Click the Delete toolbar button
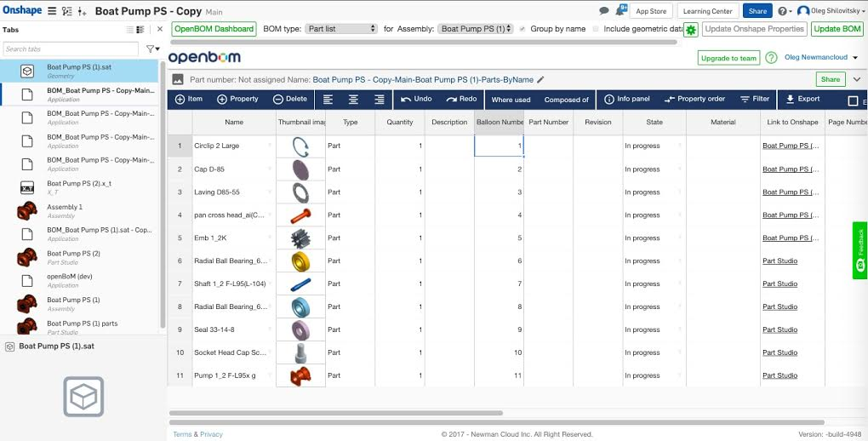The image size is (868, 441). click(x=290, y=99)
